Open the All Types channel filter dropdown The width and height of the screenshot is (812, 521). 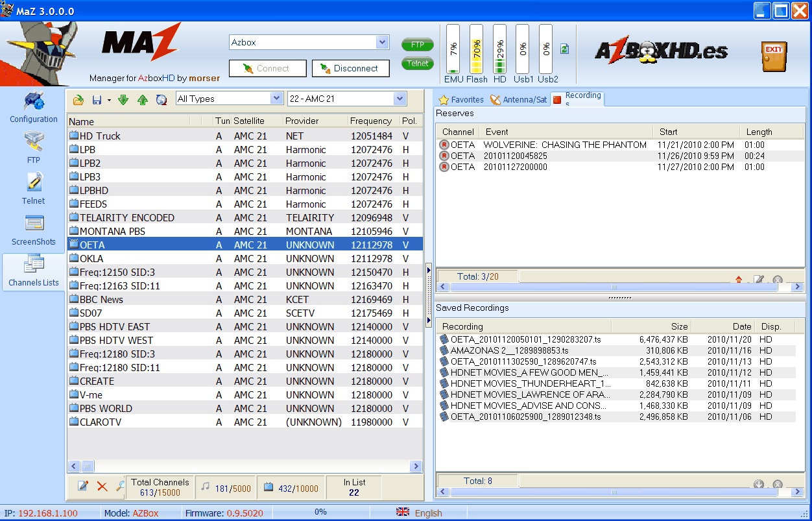277,99
